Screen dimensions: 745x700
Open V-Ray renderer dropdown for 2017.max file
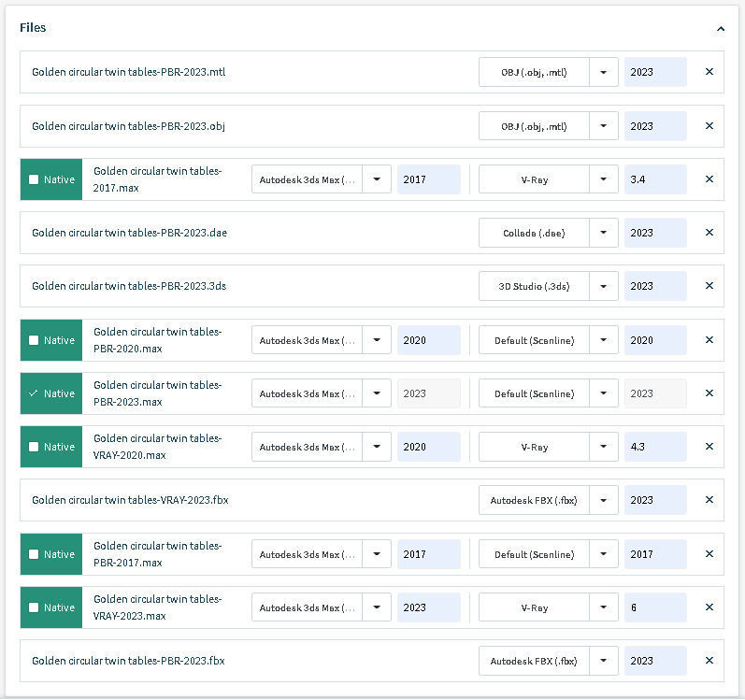604,179
